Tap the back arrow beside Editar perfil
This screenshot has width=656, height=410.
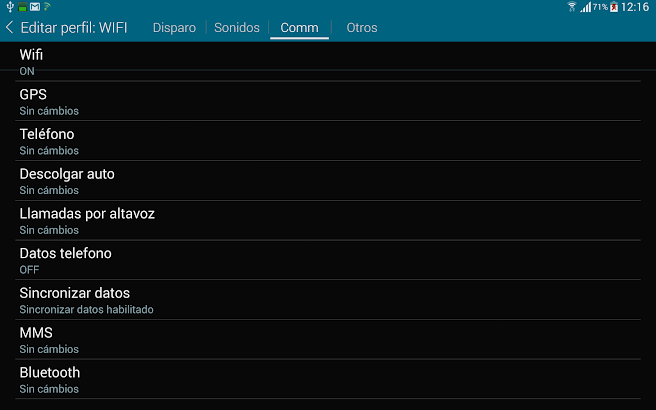[10, 28]
